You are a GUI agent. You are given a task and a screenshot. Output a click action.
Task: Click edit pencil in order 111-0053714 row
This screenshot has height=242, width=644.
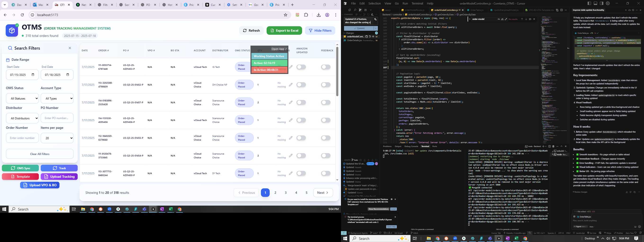point(291,67)
